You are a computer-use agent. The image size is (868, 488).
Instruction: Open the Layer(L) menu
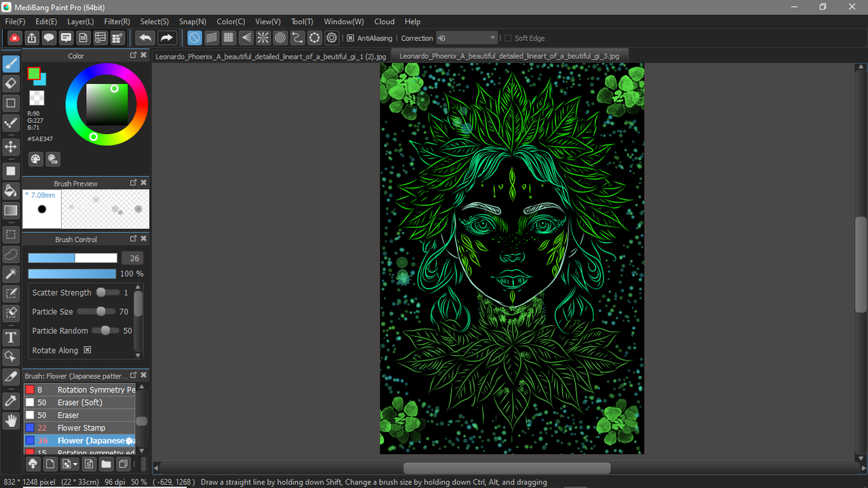click(x=81, y=22)
